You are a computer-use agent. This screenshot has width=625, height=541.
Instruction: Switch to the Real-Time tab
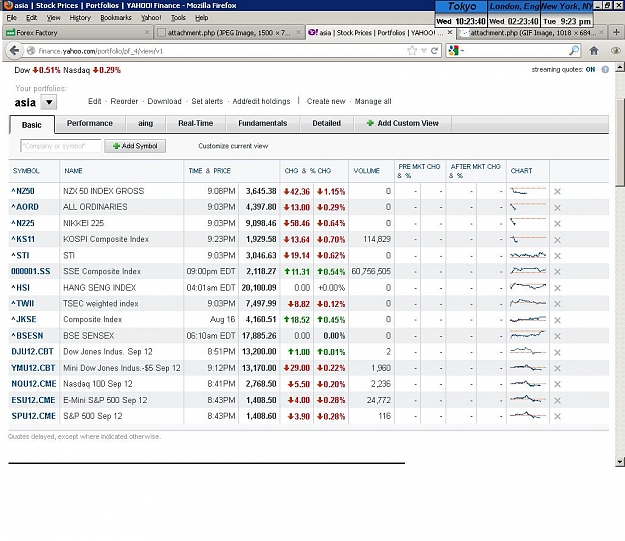[196, 123]
